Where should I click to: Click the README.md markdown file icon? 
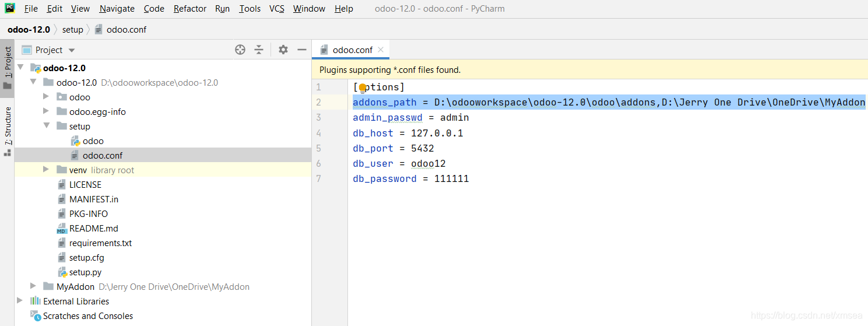62,229
